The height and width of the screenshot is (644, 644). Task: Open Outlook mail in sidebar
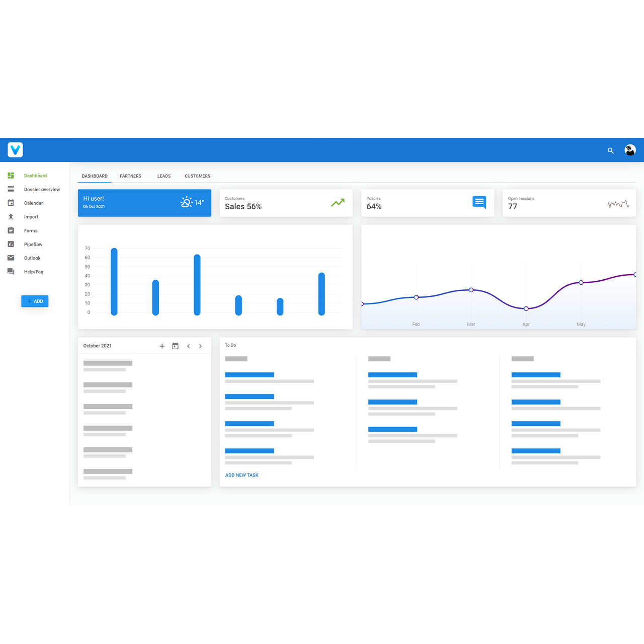pyautogui.click(x=32, y=258)
